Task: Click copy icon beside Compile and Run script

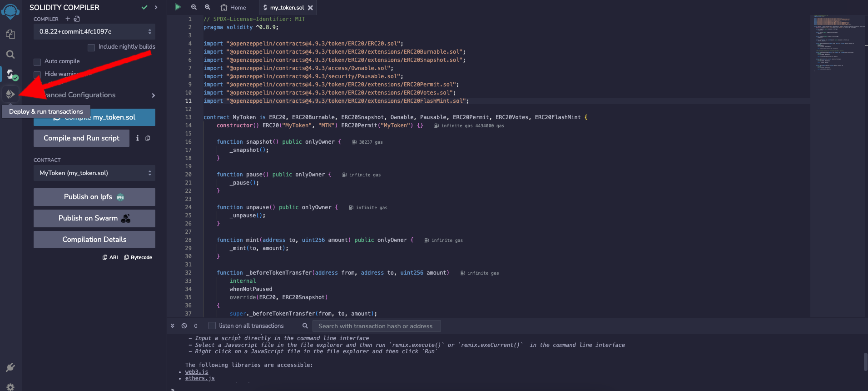Action: click(x=148, y=138)
